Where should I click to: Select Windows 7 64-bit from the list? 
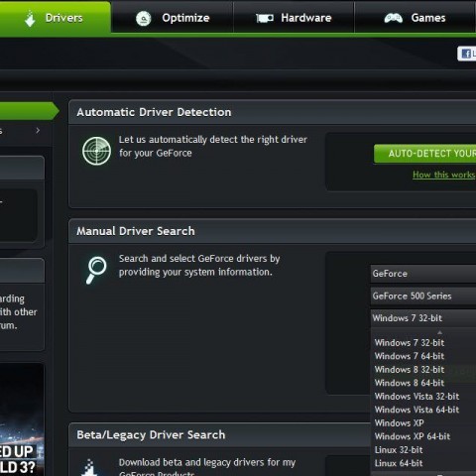tap(410, 356)
